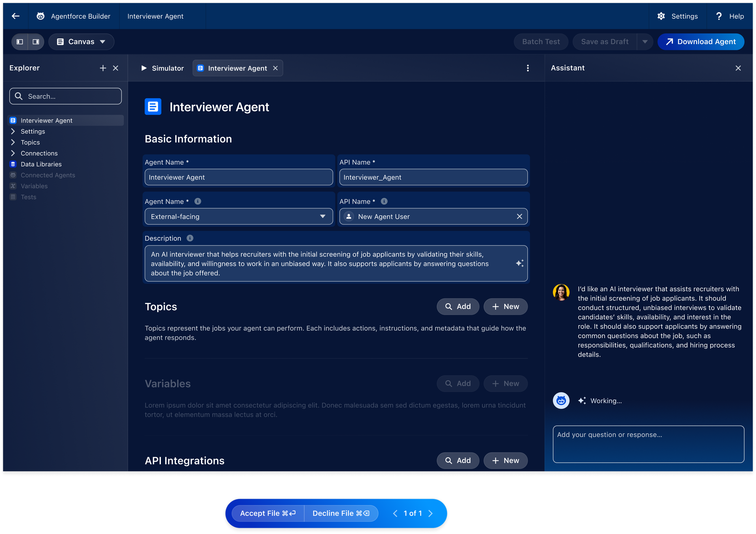Screen dimensions: 756x534
Task: Open the External-facing dropdown
Action: pos(239,216)
